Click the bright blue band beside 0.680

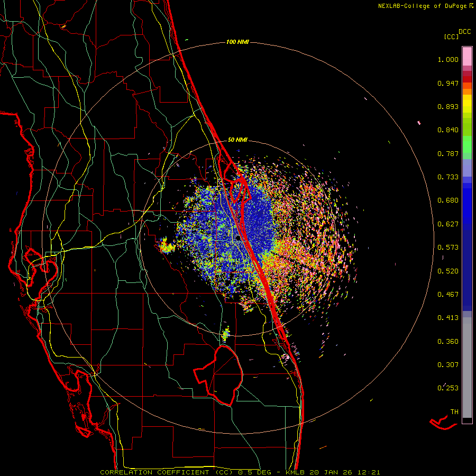click(467, 204)
